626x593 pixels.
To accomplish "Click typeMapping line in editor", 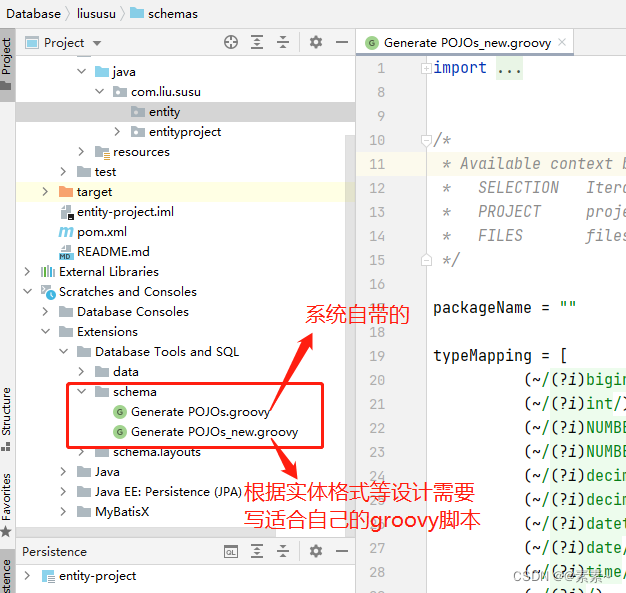I will (x=500, y=355).
